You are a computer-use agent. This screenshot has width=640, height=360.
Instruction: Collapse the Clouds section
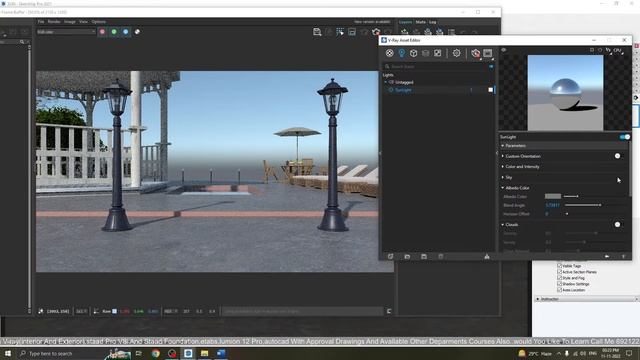click(x=503, y=224)
